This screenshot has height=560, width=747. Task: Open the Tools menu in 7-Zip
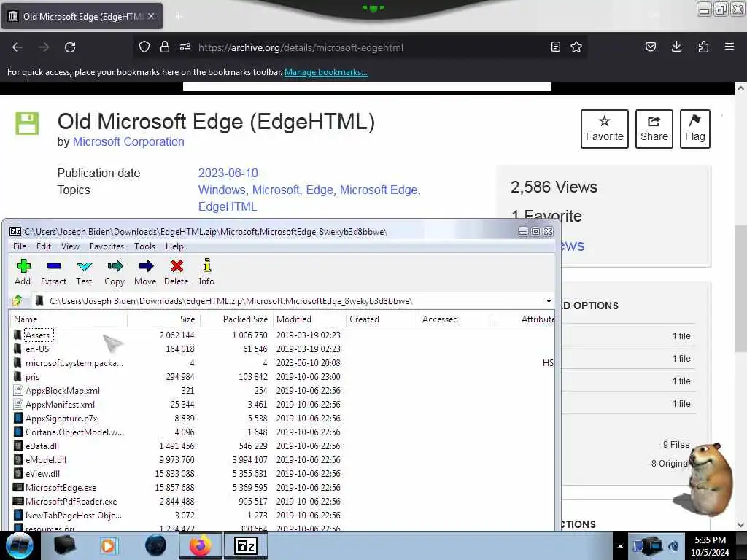144,246
